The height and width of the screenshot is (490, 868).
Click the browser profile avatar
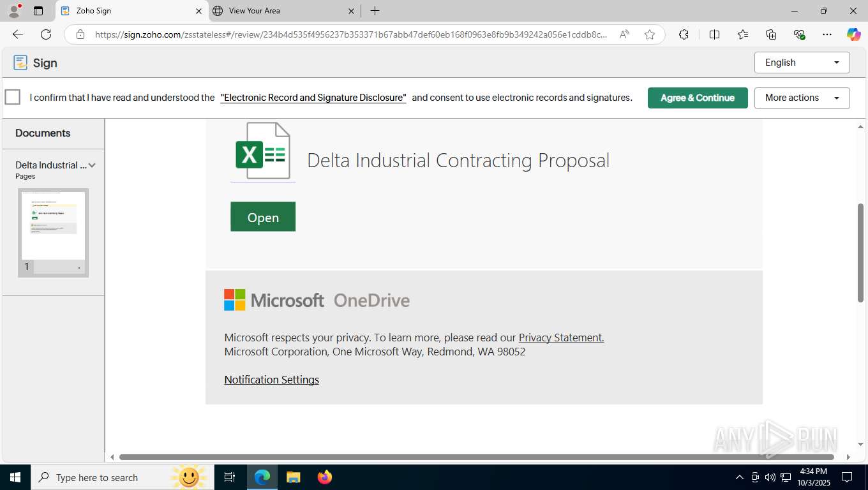click(x=14, y=11)
